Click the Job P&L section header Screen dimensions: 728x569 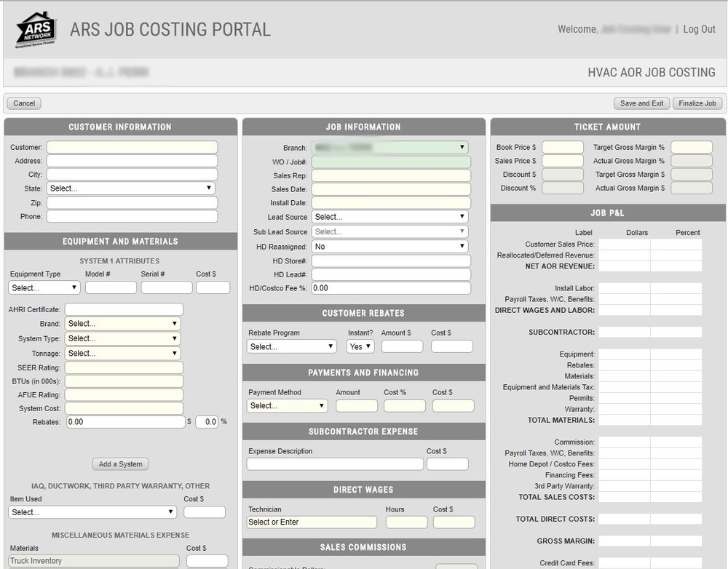[x=608, y=213]
